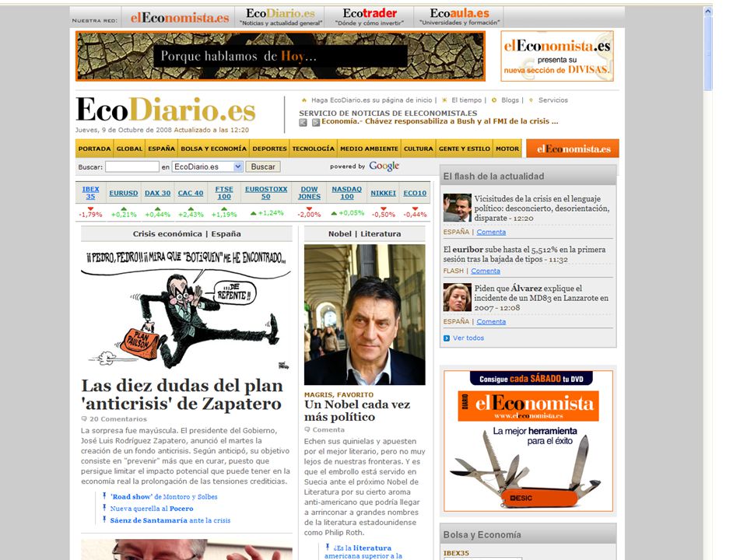
Task: Click the Google powered-by logo
Action: tap(384, 166)
